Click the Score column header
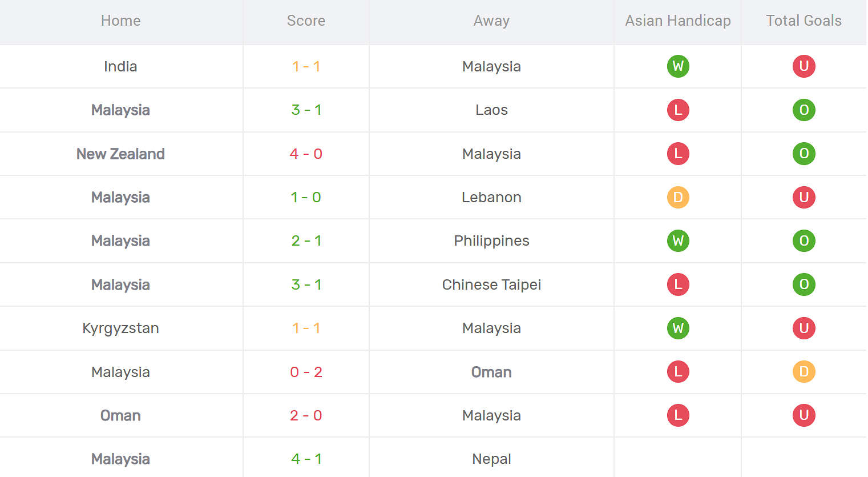Screen dimensions: 868x477 (306, 21)
